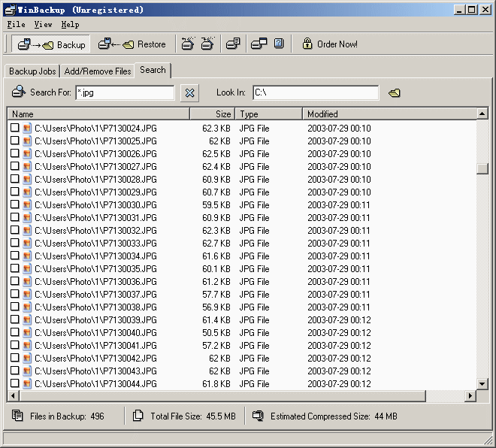Click the drive icon with right-curving arrow
Viewport: 496px width, 448px height.
tap(208, 44)
